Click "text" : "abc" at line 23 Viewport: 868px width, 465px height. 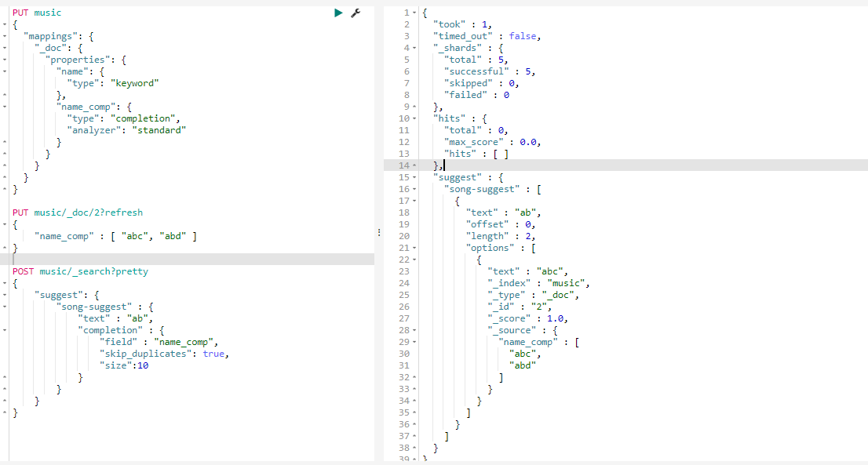click(528, 271)
